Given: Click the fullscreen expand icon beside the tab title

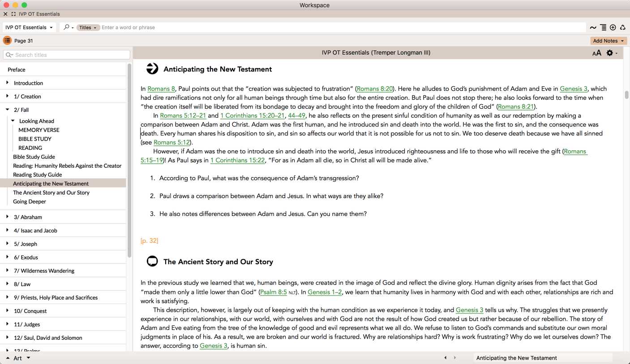Looking at the screenshot, I should (x=13, y=14).
